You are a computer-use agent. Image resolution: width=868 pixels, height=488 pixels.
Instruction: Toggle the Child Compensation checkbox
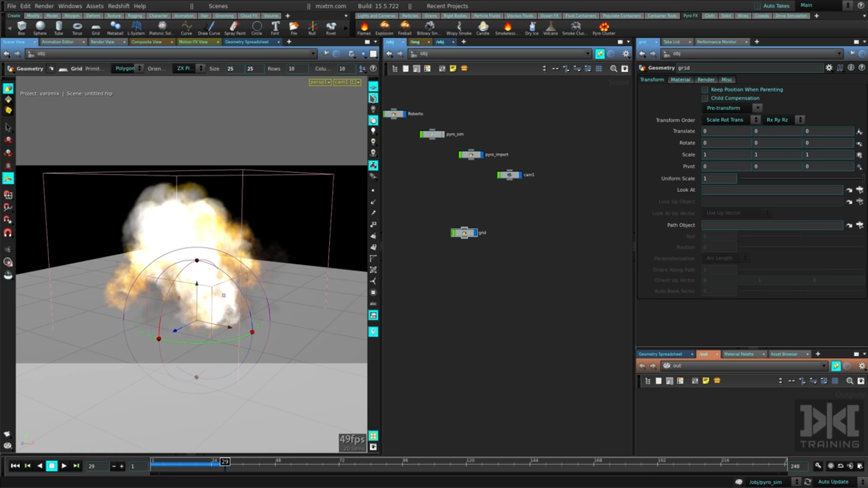tap(705, 98)
